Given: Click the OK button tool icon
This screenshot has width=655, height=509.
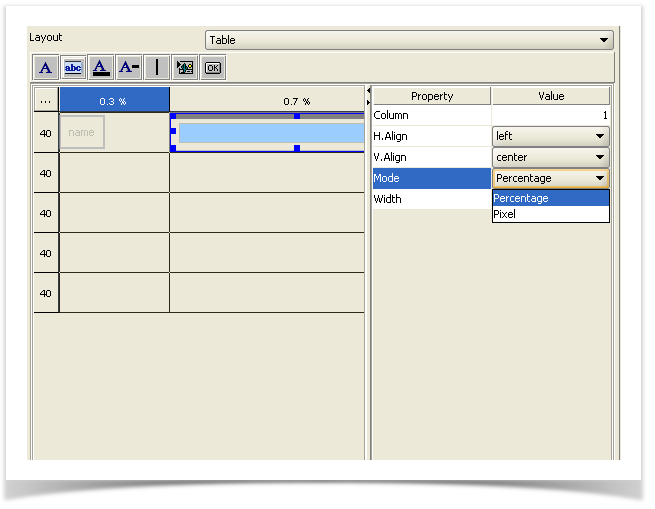Looking at the screenshot, I should point(212,68).
